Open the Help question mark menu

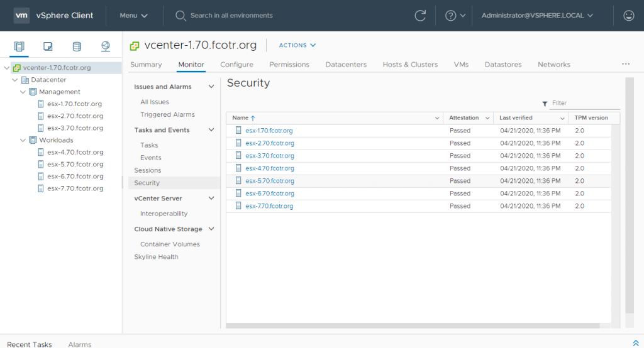(455, 16)
